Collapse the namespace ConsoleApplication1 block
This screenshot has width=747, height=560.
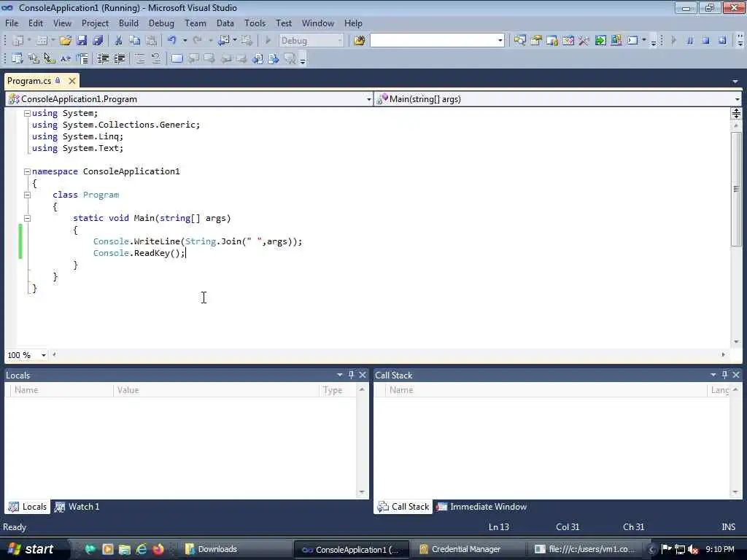pyautogui.click(x=27, y=171)
